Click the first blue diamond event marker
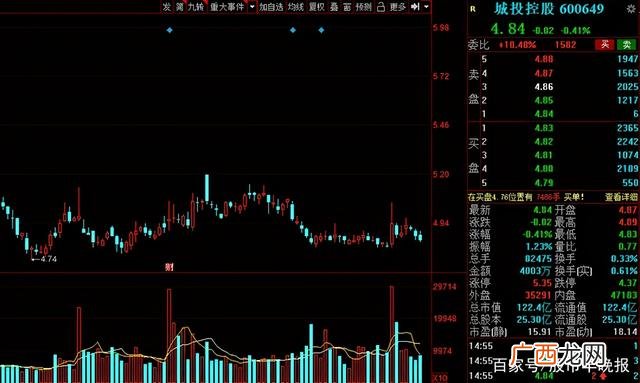This screenshot has width=640, height=383. pos(169,30)
